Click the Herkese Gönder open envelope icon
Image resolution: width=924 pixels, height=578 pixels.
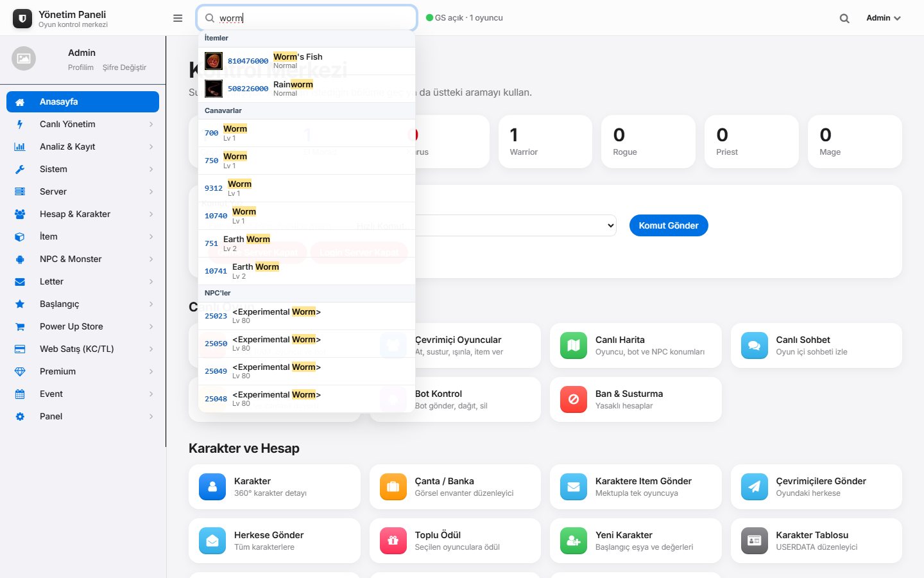(x=212, y=541)
